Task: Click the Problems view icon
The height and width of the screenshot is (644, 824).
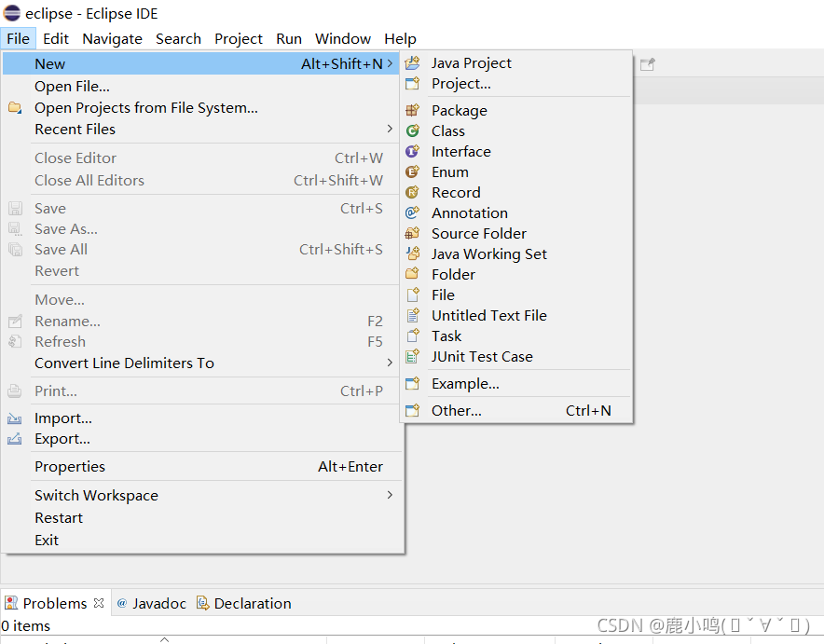Action: click(10, 603)
